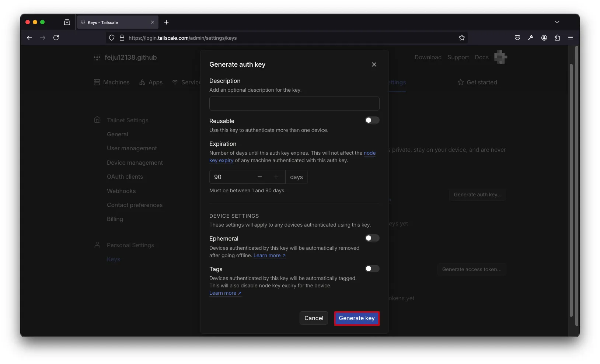Open the Machines tab
The width and height of the screenshot is (600, 364).
click(x=112, y=83)
